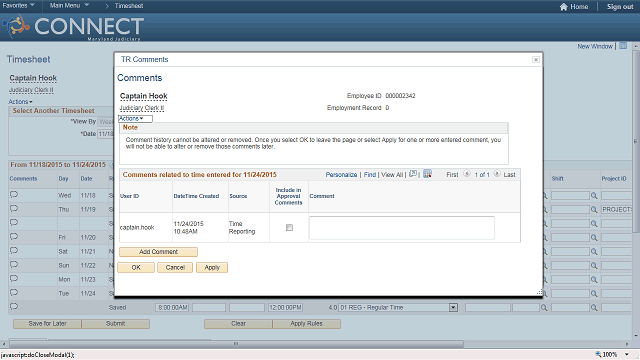640x360 pixels.
Task: Click the Apply Rules button
Action: tap(307, 324)
